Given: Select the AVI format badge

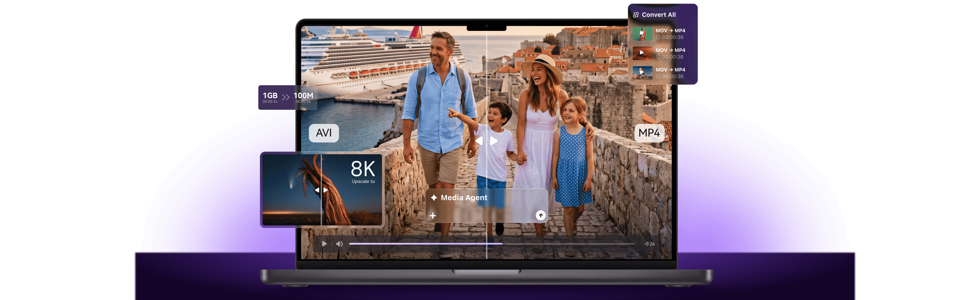Looking at the screenshot, I should pyautogui.click(x=324, y=133).
